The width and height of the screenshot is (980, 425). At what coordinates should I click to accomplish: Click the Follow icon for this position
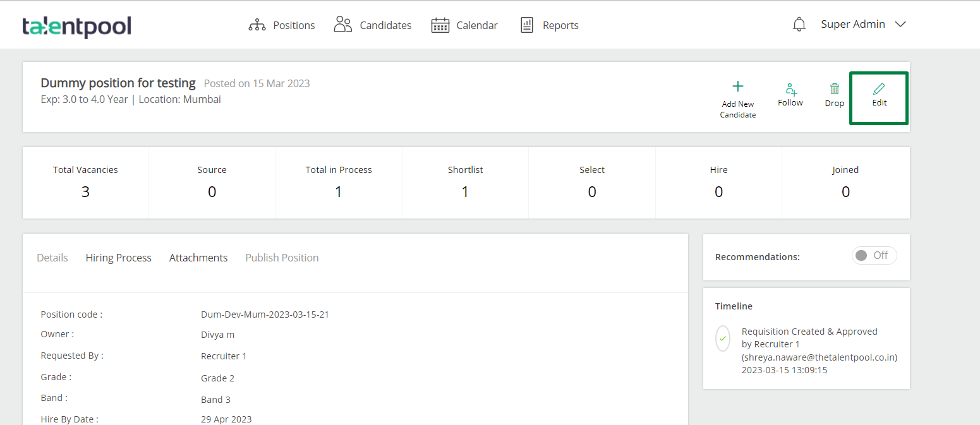[x=790, y=88]
